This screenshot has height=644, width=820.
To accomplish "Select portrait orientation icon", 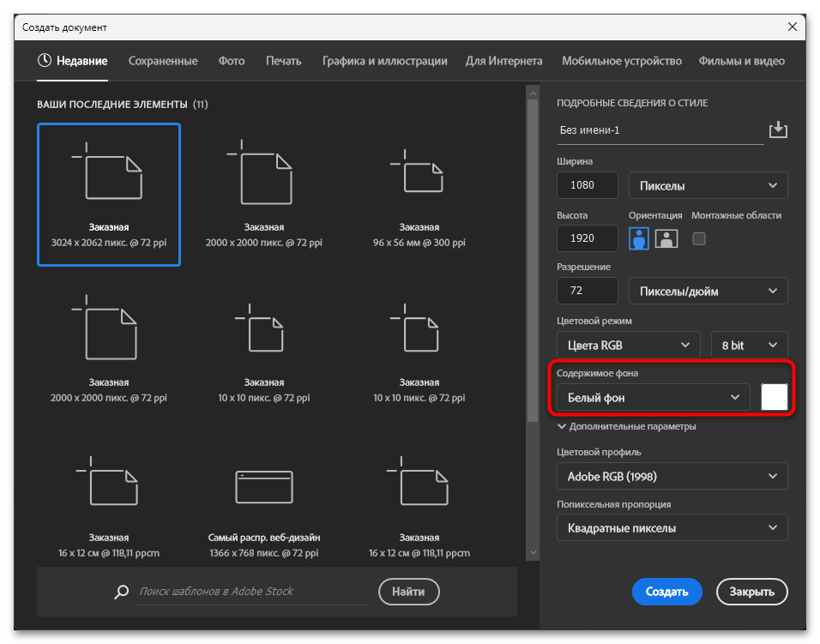I will (x=638, y=238).
